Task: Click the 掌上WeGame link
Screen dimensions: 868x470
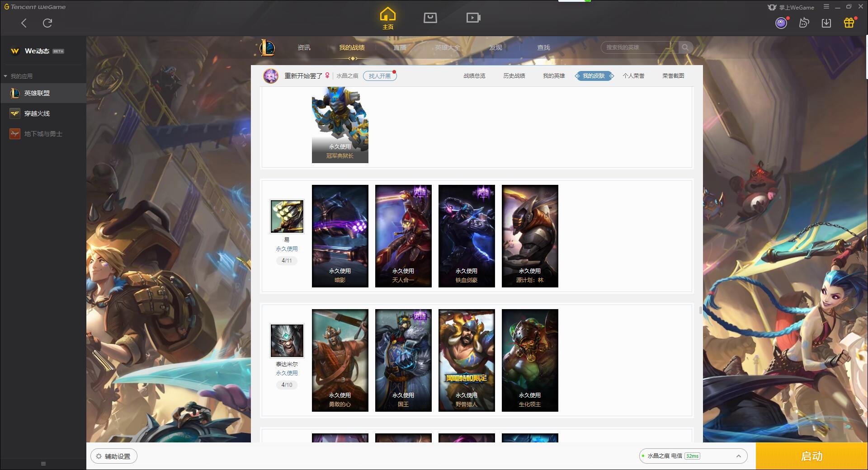Action: (791, 7)
